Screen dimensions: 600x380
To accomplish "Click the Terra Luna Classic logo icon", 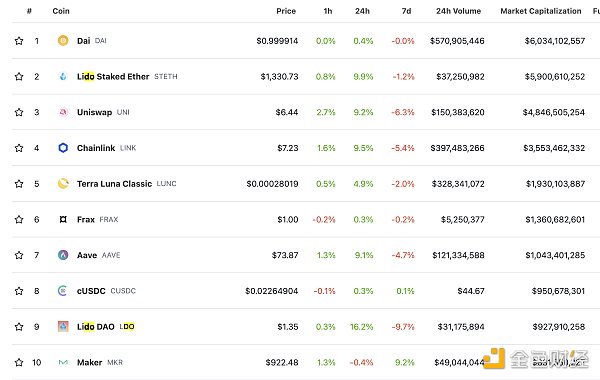I will click(63, 184).
